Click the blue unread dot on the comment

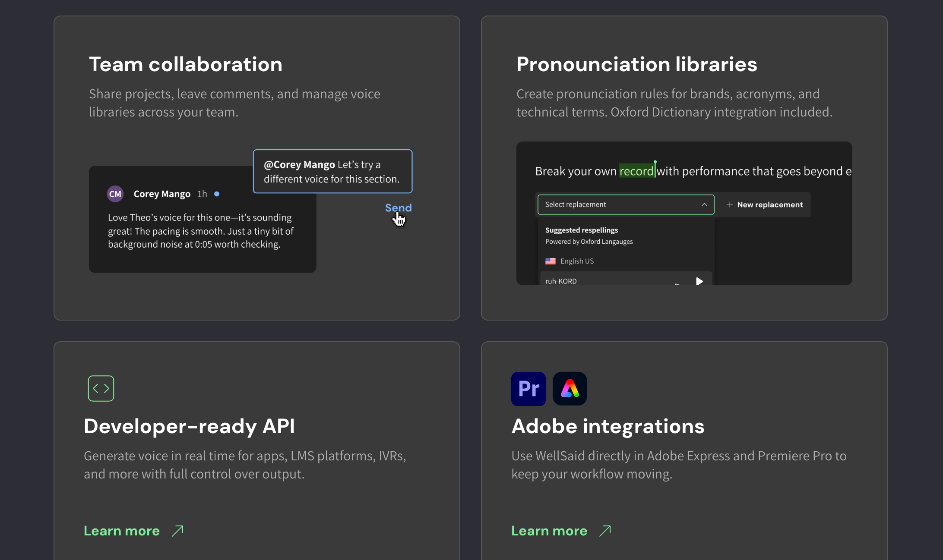217,194
